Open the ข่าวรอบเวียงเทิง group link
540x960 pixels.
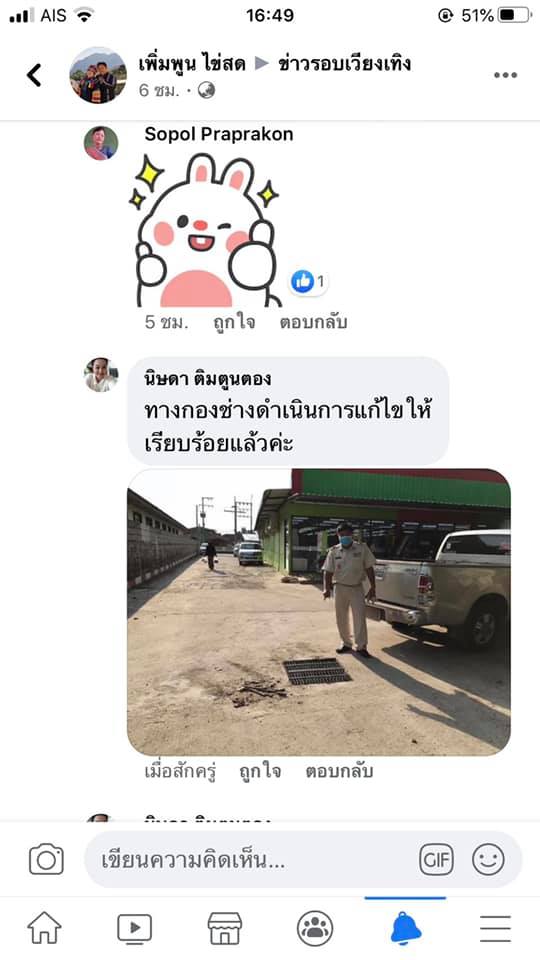coord(344,63)
